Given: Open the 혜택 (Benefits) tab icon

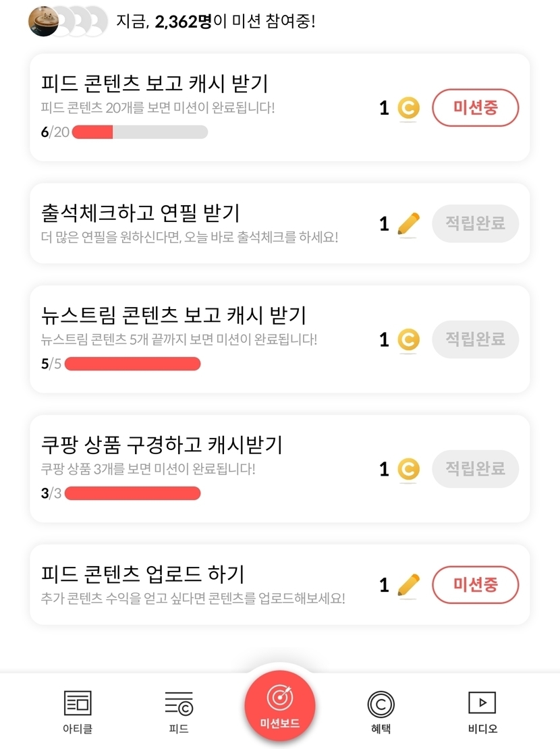Looking at the screenshot, I should coord(381,704).
